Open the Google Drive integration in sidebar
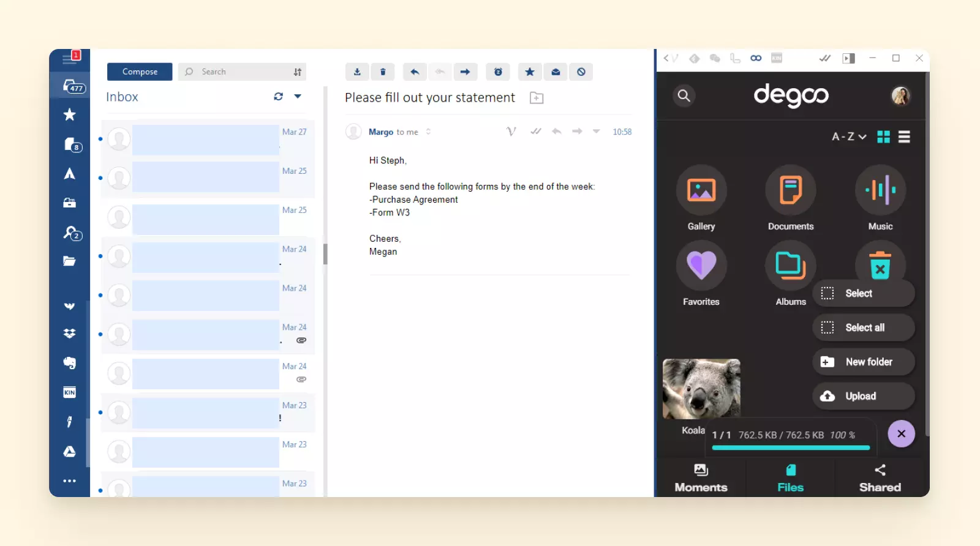The image size is (980, 546). click(x=70, y=451)
